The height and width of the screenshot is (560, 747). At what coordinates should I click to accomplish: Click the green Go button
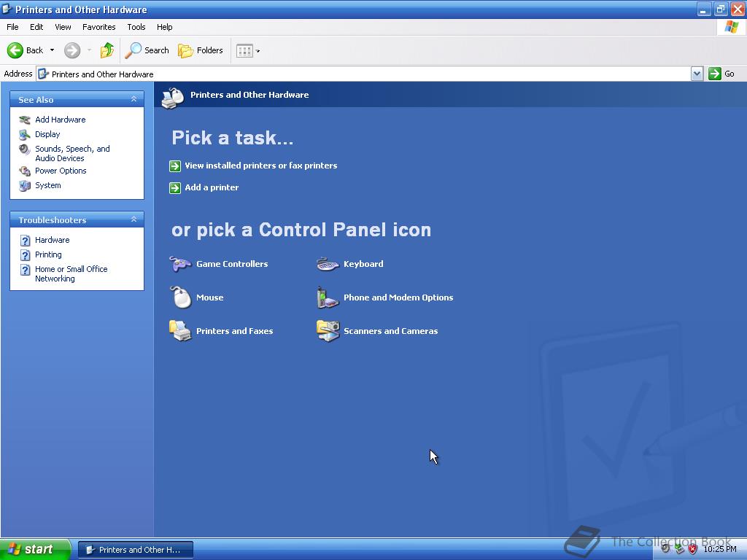coord(721,74)
